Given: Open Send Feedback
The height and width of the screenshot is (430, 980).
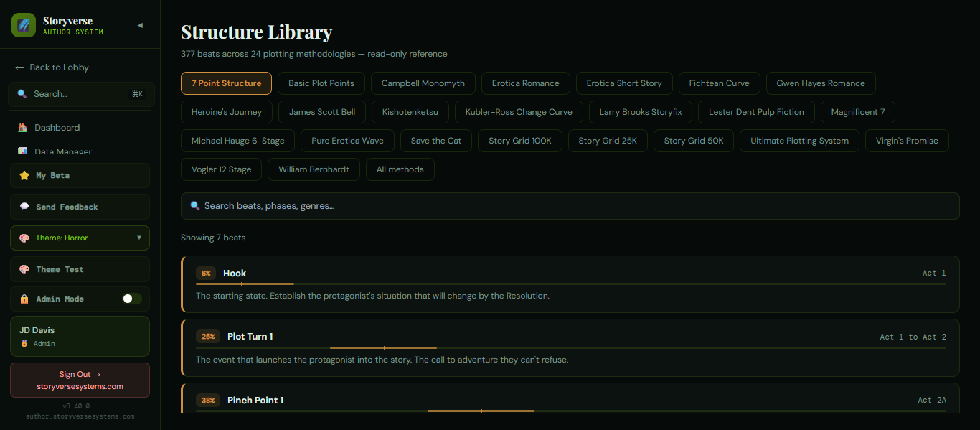Looking at the screenshot, I should click(x=80, y=207).
